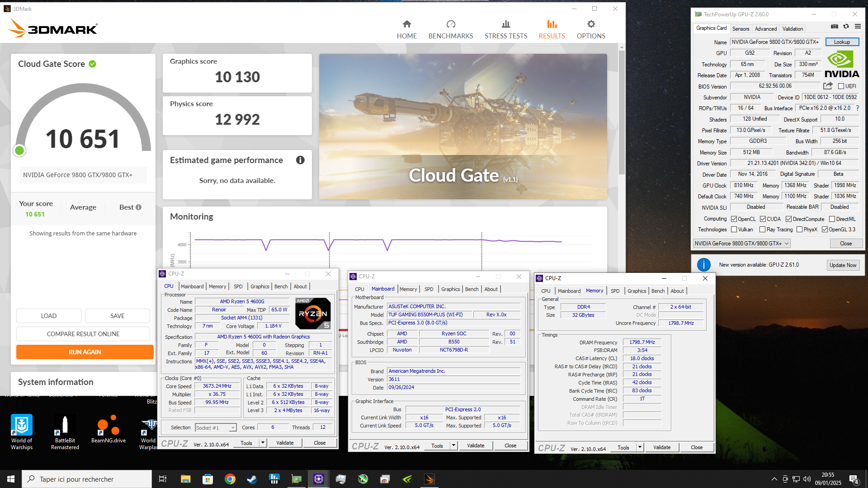This screenshot has width=868, height=488.
Task: Click the 3DMark vertical scrollbar
Action: tap(622, 113)
